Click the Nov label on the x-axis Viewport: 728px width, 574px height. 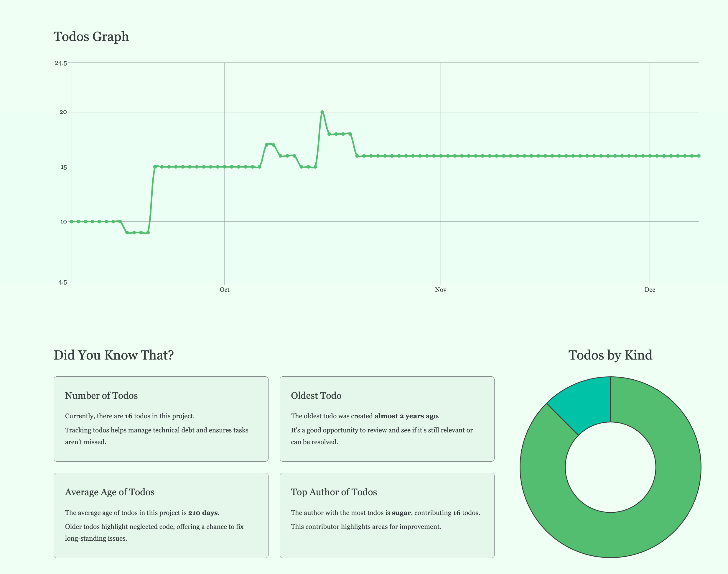tap(441, 290)
